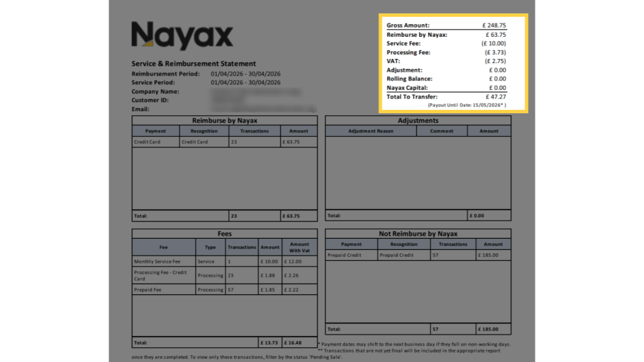Select the 'Amount With Vat' column header

point(299,247)
